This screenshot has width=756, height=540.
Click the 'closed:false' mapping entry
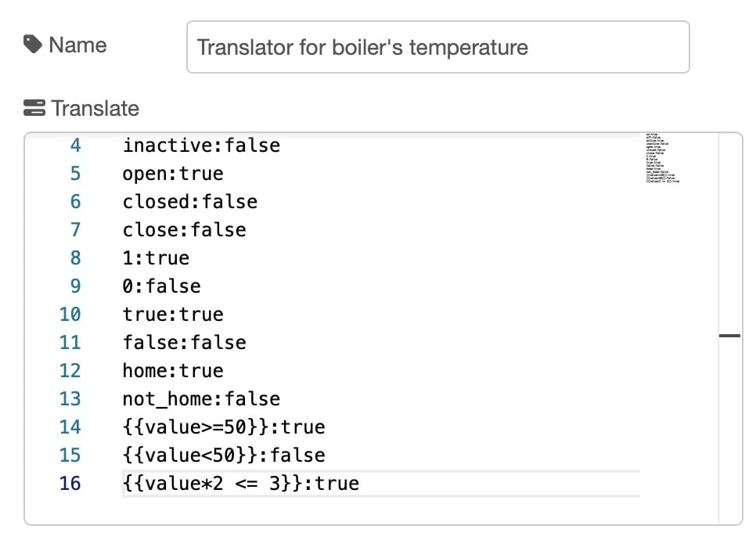click(189, 201)
